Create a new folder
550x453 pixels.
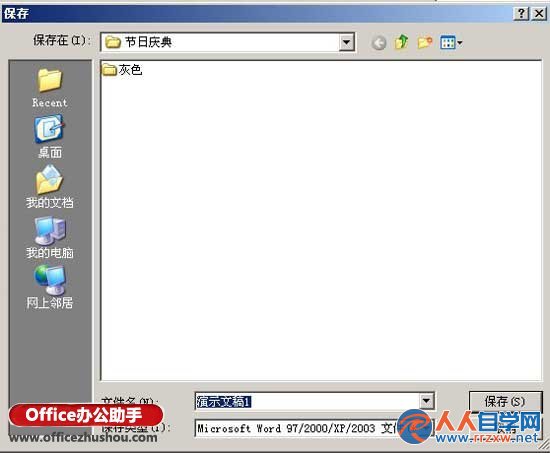(424, 42)
